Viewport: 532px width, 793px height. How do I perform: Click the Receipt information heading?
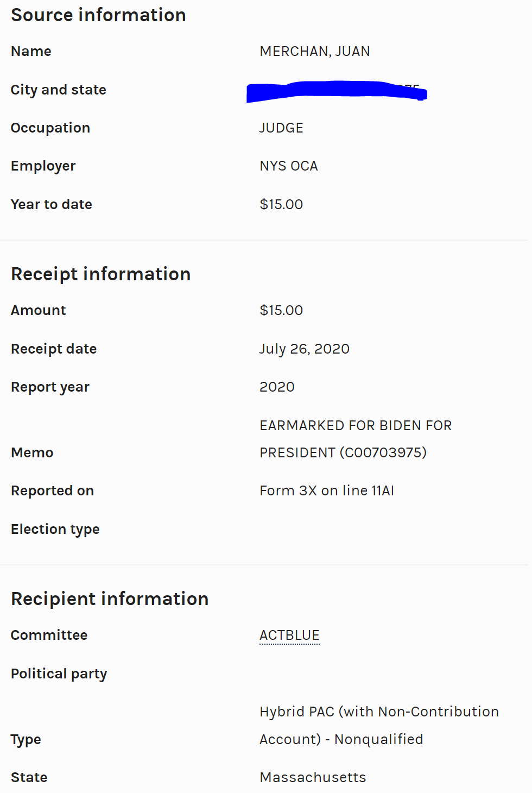(100, 274)
